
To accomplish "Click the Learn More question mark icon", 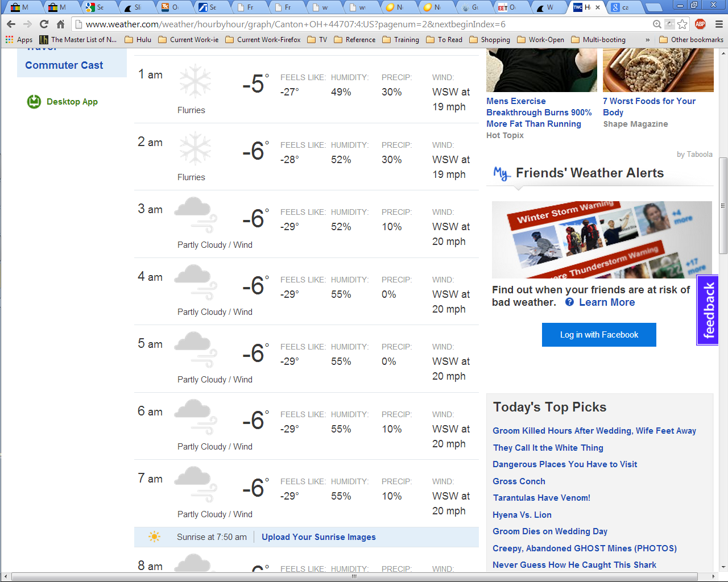I will (569, 302).
